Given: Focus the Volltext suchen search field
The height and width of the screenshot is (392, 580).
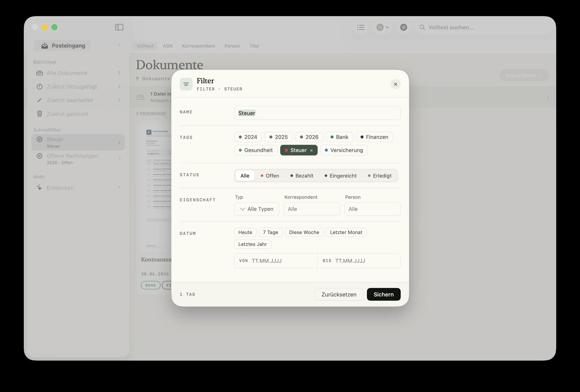Looking at the screenshot, I should [484, 27].
